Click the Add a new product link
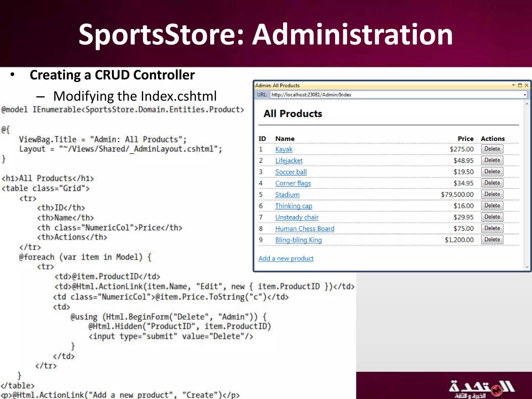This screenshot has width=532, height=399. pos(286,258)
